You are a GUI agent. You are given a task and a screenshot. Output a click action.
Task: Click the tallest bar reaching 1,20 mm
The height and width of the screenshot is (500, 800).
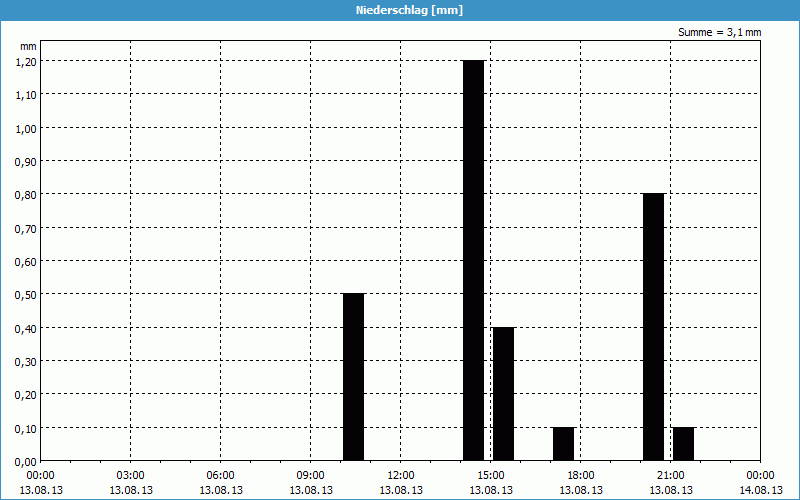pyautogui.click(x=473, y=260)
